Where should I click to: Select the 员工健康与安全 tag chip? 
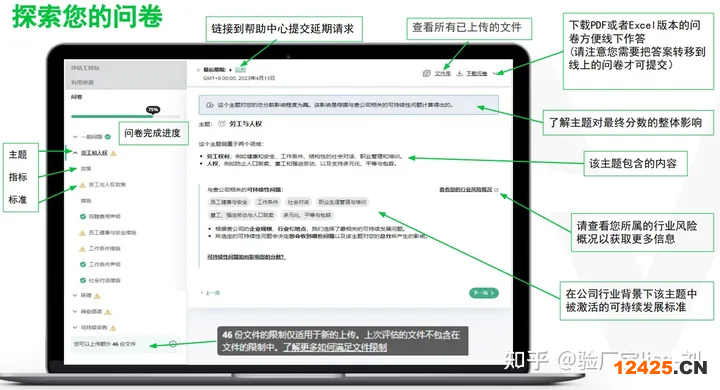pyautogui.click(x=229, y=202)
